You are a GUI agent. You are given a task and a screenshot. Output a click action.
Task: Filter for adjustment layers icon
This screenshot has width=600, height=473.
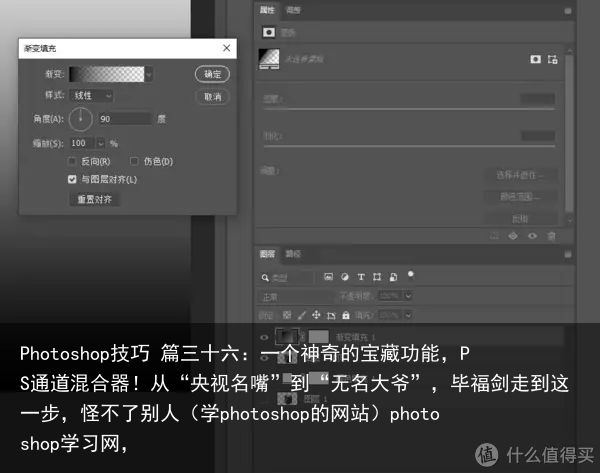coord(345,277)
